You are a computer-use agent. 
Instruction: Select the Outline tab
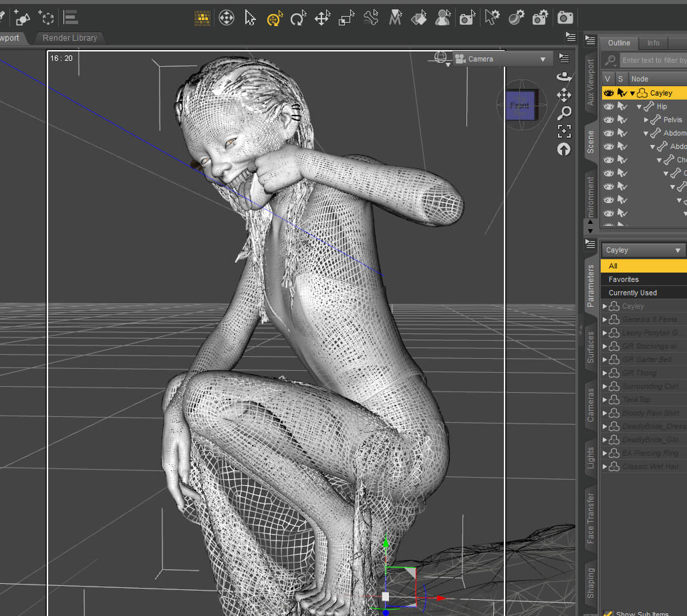click(619, 43)
